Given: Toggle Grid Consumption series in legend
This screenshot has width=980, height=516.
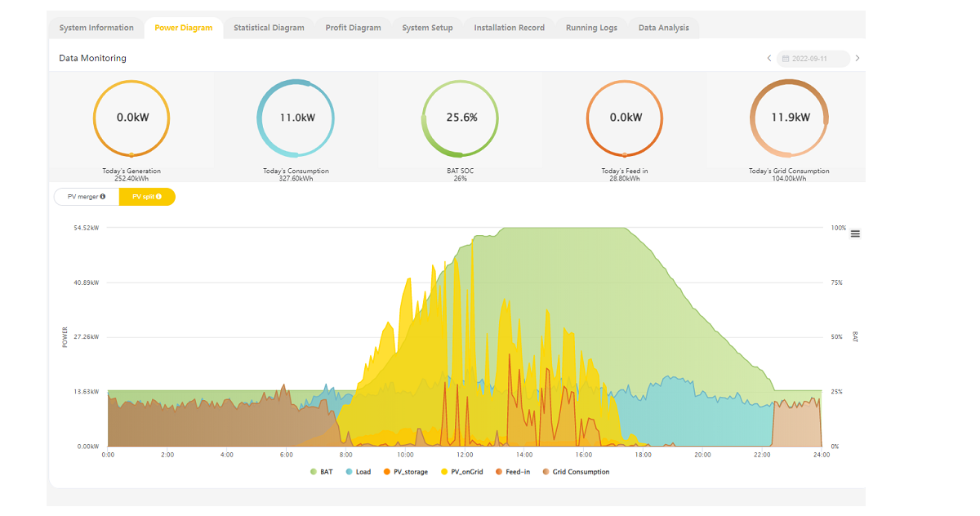Looking at the screenshot, I should pos(576,472).
